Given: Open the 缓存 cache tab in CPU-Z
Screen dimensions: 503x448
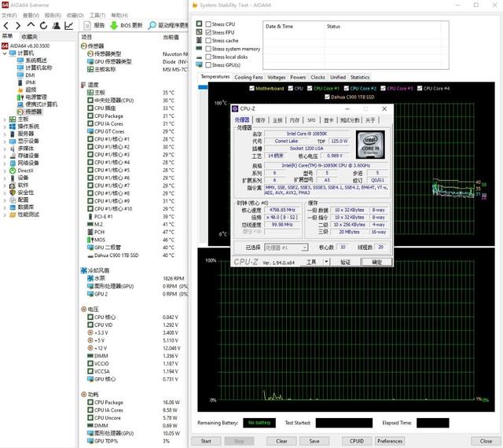Looking at the screenshot, I should 260,120.
